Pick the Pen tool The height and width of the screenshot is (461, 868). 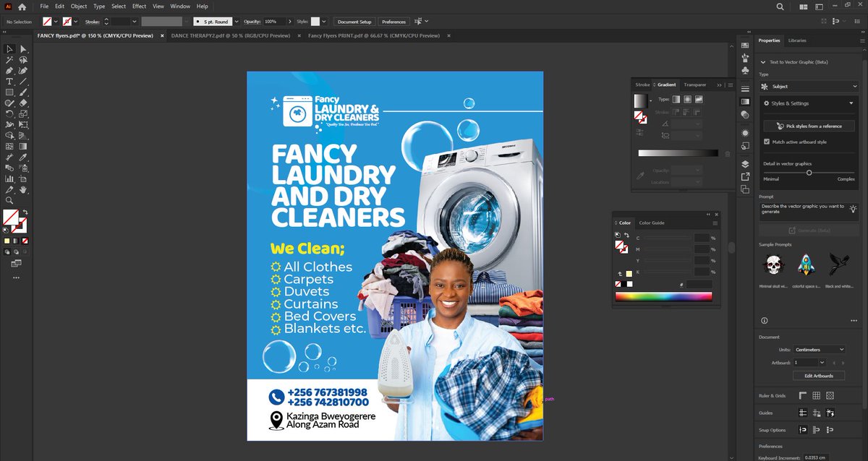9,71
